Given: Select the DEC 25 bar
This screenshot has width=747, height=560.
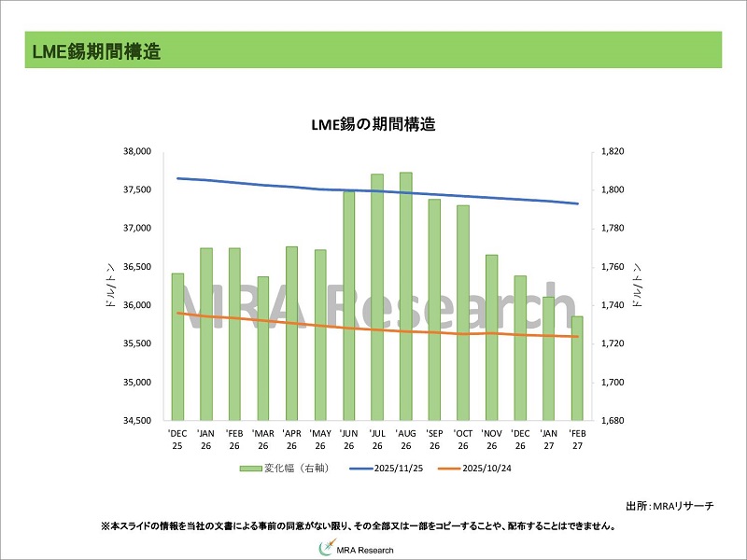Looking at the screenshot, I should tap(177, 346).
